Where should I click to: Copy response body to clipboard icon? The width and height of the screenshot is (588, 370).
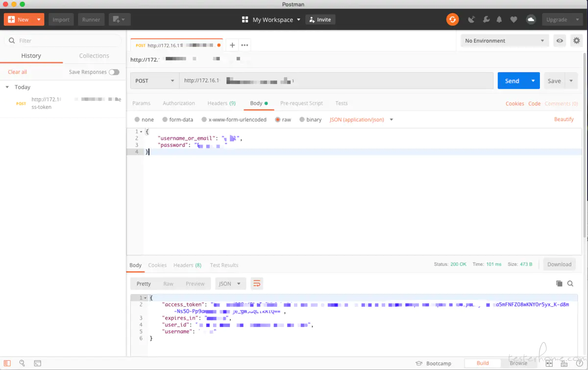[559, 283]
